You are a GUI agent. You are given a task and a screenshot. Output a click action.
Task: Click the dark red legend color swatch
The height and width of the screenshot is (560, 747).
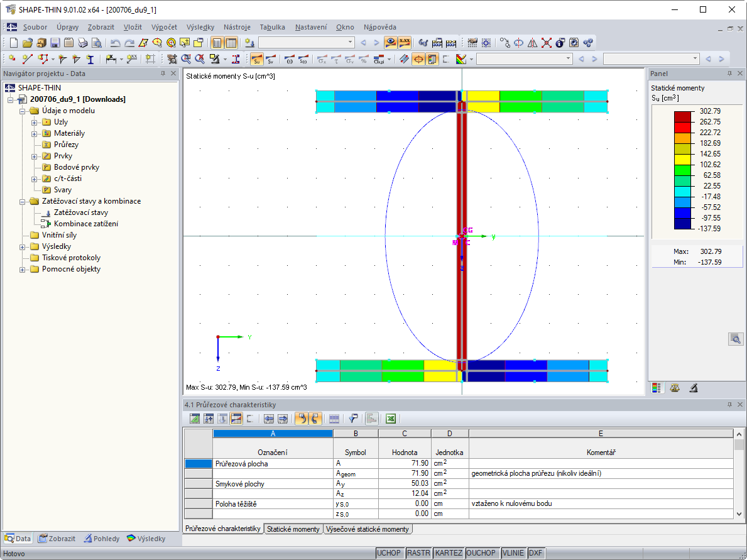[682, 117]
